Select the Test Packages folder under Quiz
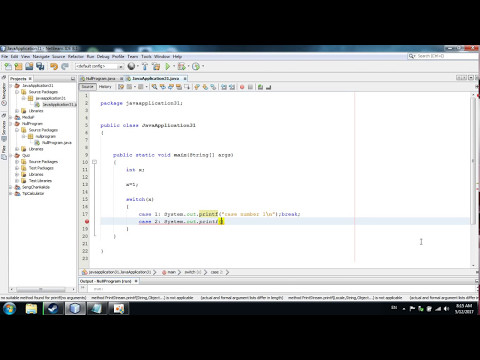480x360 pixels. 41,168
